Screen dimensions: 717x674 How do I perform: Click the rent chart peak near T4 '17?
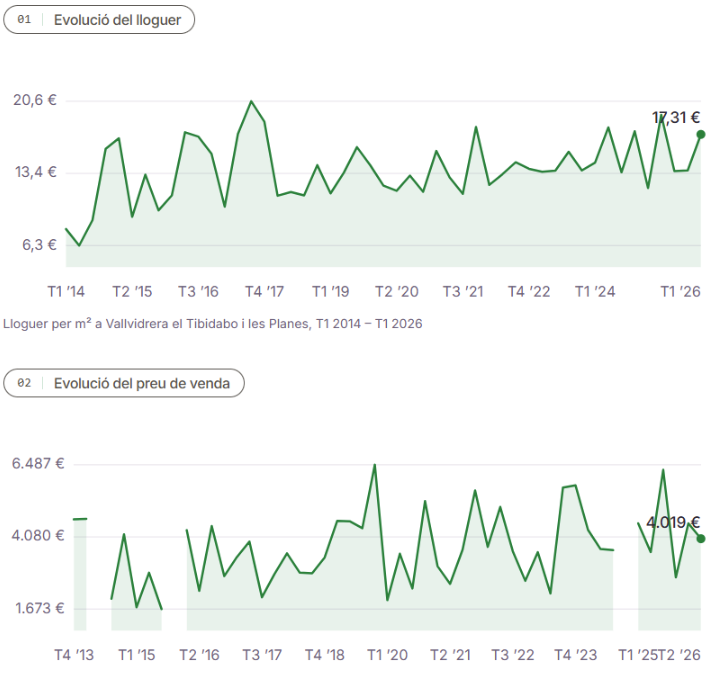tap(251, 101)
